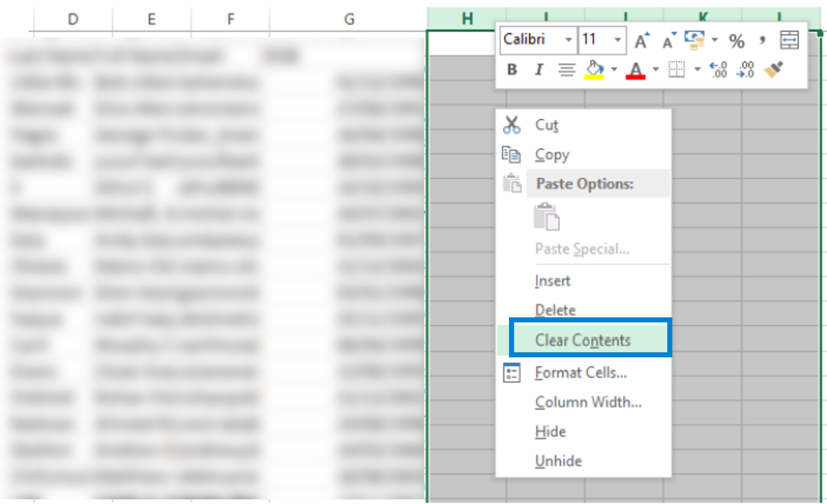Choose Hide from context menu
Viewport: 827px width, 504px height.
(583, 432)
